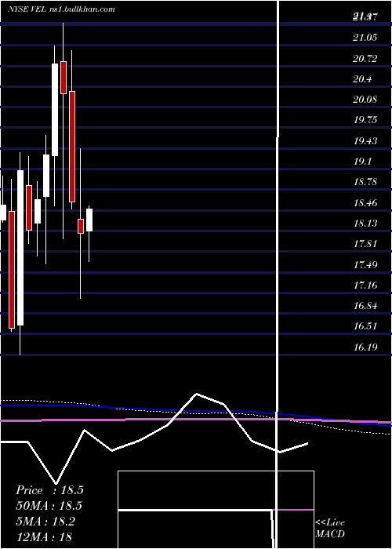Click the NYSE VEL ns1.bullkhan.com chart title
This screenshot has height=549, width=392.
coord(62,9)
